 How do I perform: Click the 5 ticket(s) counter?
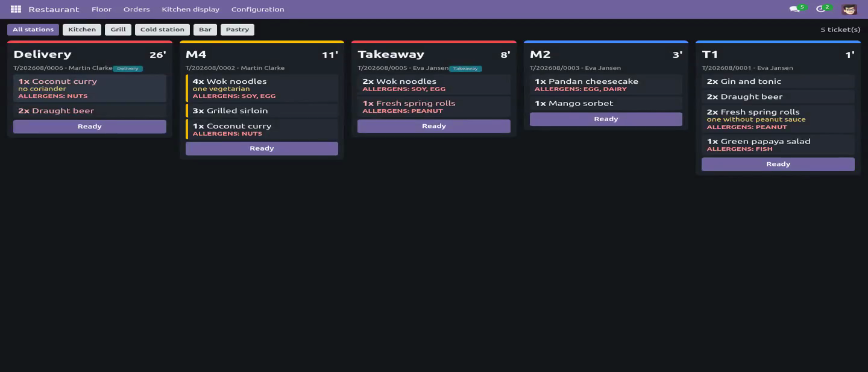[840, 30]
